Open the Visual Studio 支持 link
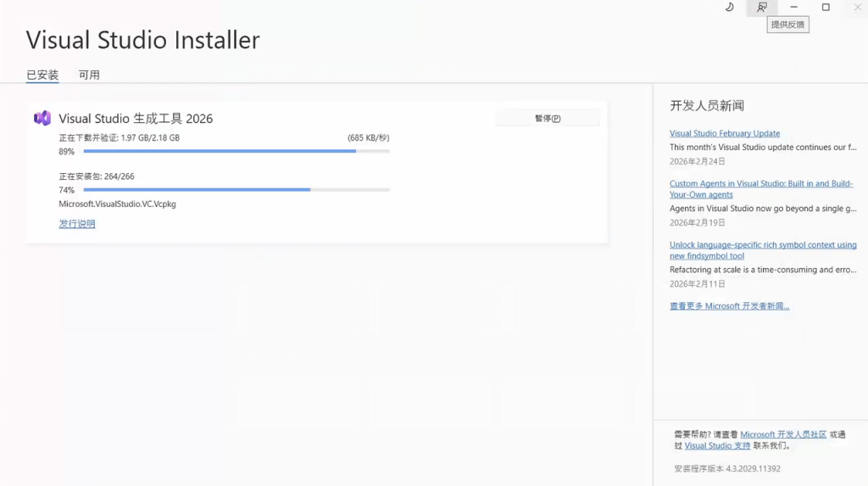The height and width of the screenshot is (486, 868). 717,445
